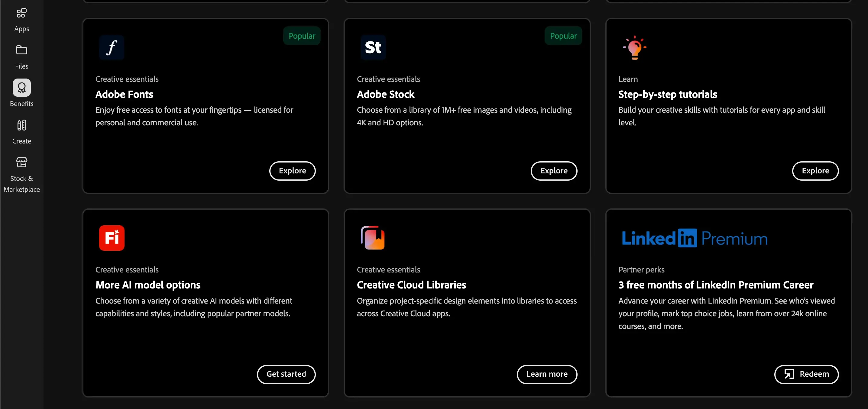Select the Apps sidebar label
Image resolution: width=868 pixels, height=409 pixels.
[21, 29]
